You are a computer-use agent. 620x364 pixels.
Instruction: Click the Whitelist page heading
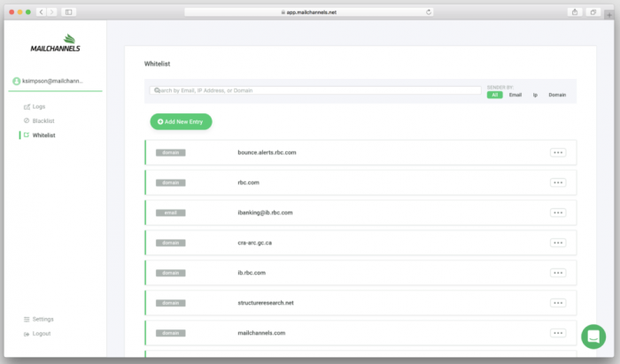coord(157,64)
